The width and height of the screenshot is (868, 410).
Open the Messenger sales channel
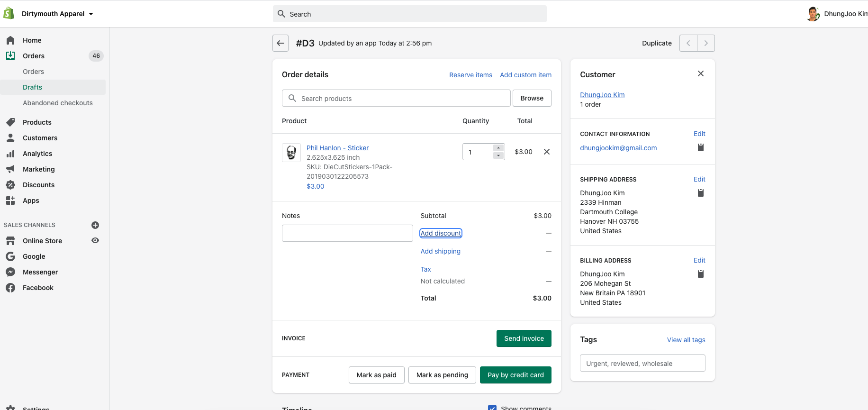coord(40,272)
